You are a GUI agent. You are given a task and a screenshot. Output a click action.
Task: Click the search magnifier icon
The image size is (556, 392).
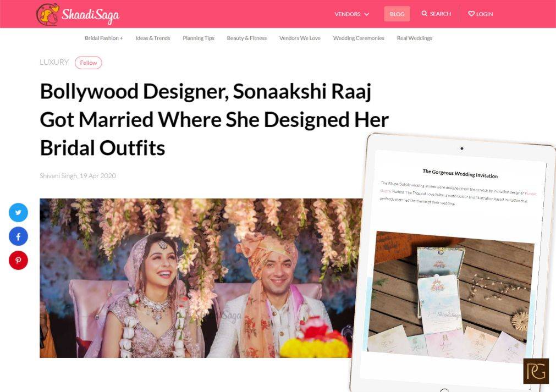[424, 13]
